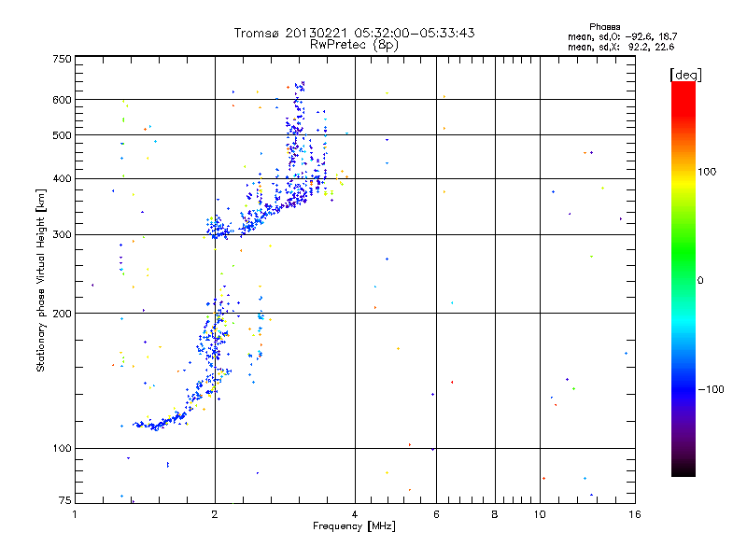Viewport: 747px width, 560px height.
Task: Click the y-axis title 'Stationary phase Virtual Height [km]'
Action: coord(40,280)
